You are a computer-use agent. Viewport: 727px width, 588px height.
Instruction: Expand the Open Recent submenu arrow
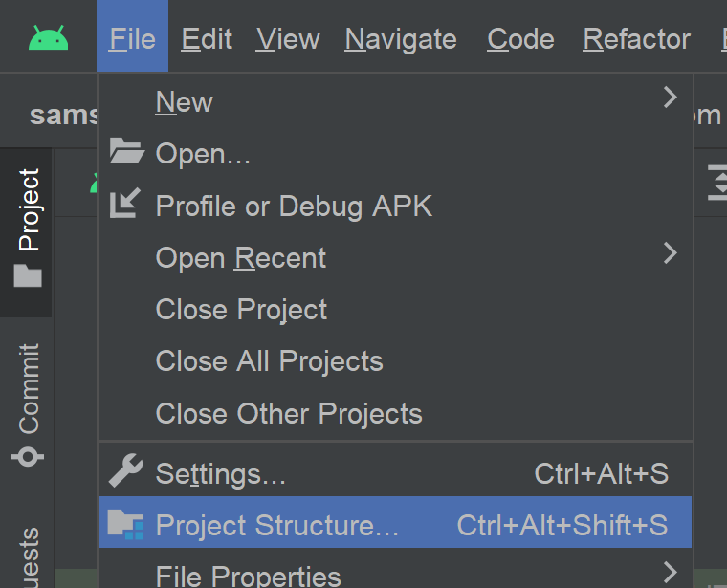670,253
